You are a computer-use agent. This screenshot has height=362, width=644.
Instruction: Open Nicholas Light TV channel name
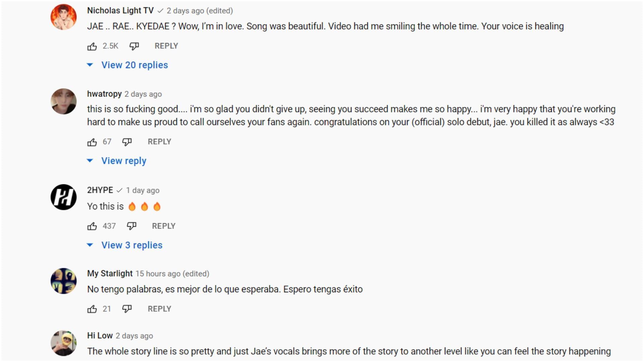pos(120,11)
